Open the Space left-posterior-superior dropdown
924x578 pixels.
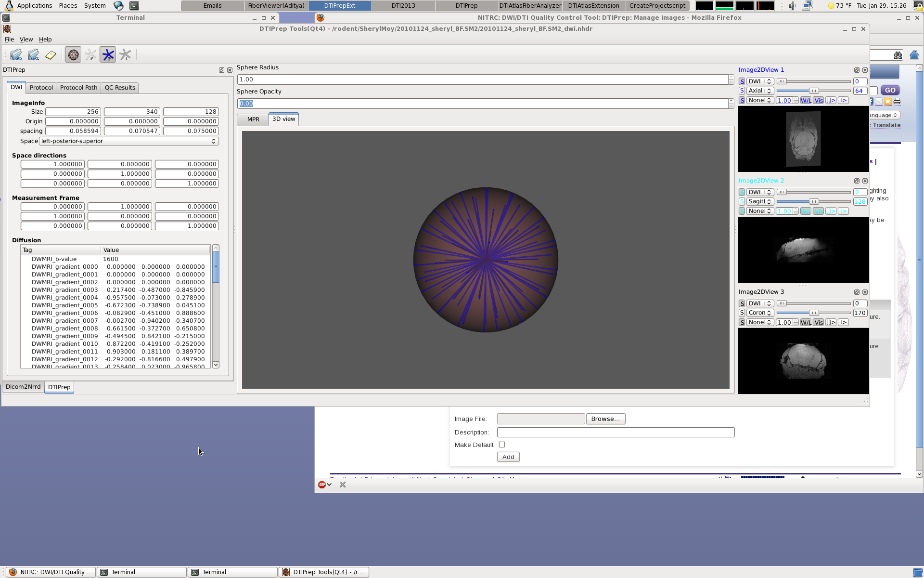pyautogui.click(x=129, y=141)
